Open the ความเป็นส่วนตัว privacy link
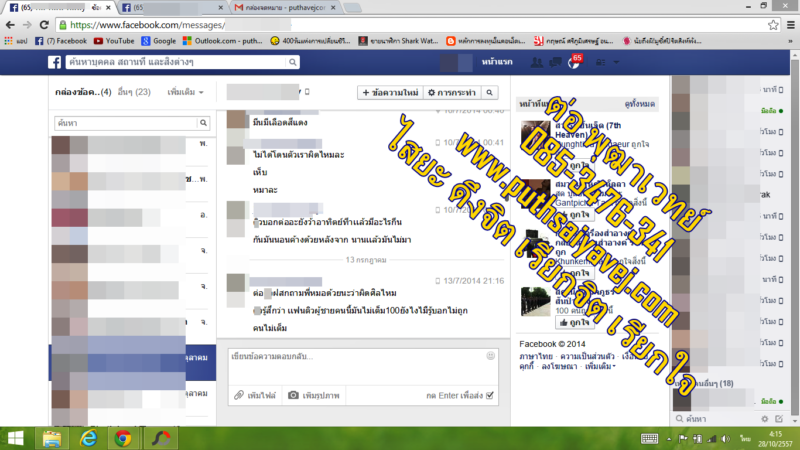This screenshot has height=450, width=800. 587,356
